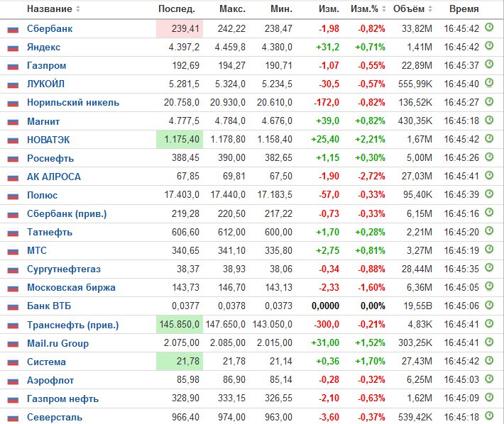Sort the table by Название column arrows

click(77, 9)
